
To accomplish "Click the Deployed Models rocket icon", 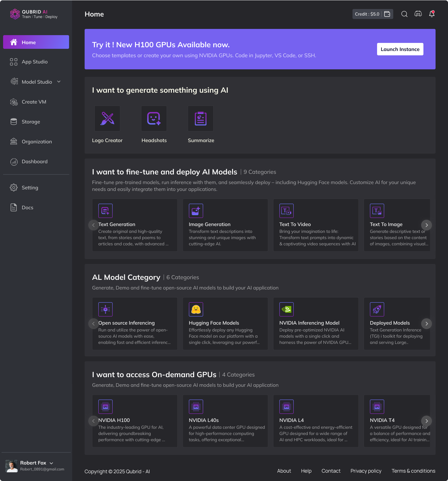I will pyautogui.click(x=377, y=309).
